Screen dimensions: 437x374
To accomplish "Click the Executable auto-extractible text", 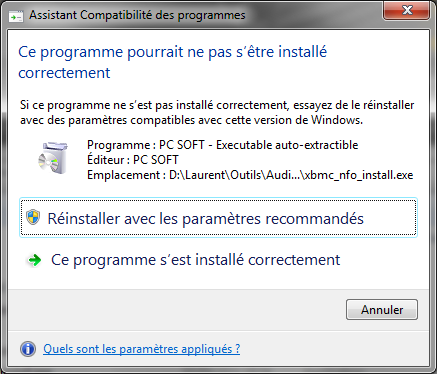I will (287, 145).
